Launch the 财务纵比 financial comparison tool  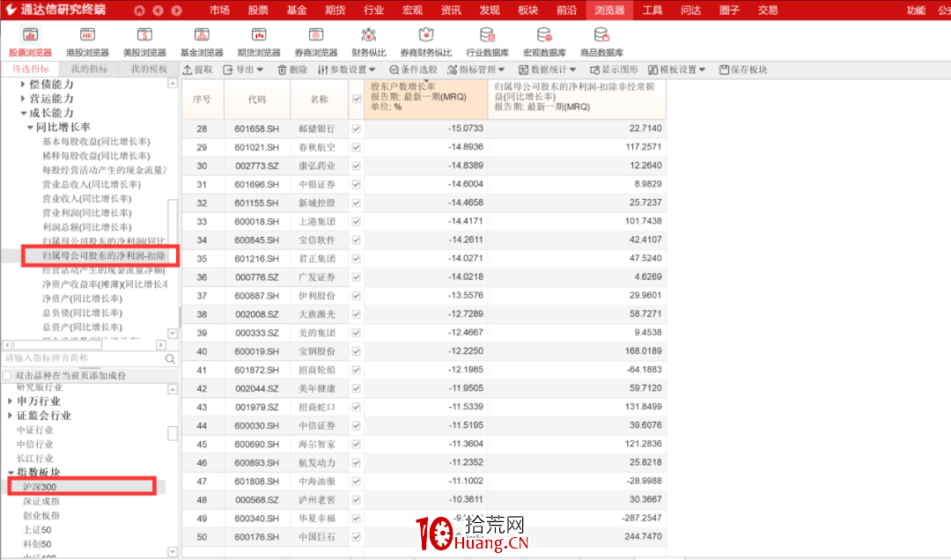click(368, 42)
